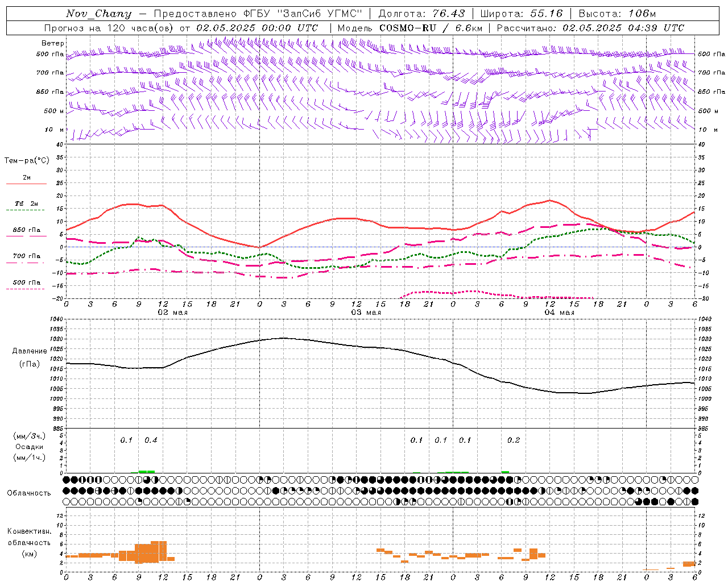
Task: Click the Td 2м legend label
Action: click(27, 203)
